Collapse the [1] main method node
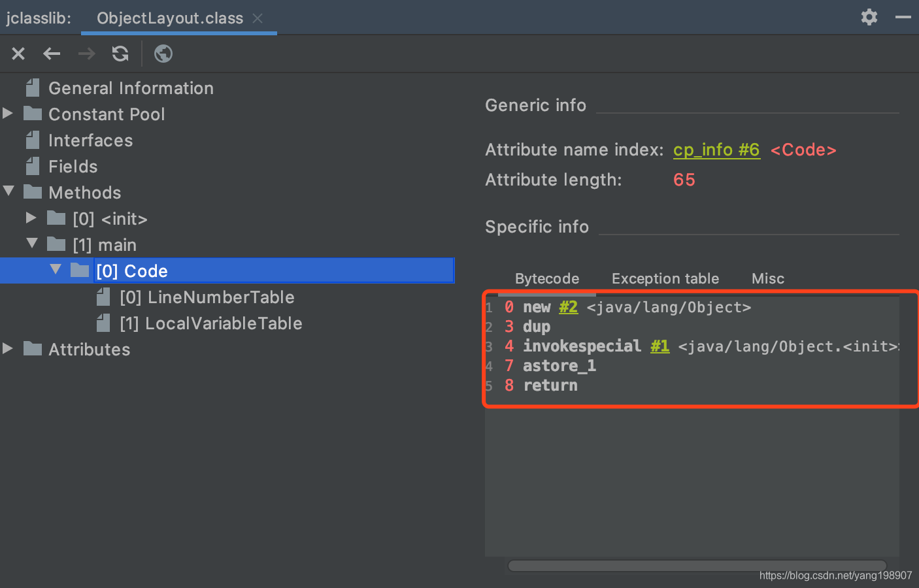This screenshot has height=588, width=919. click(x=32, y=244)
